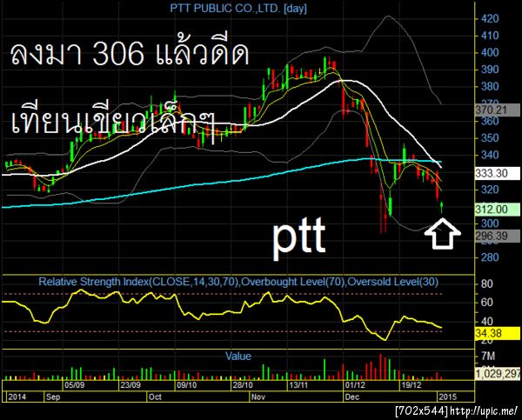Select the 34.38 RSI value tag
This screenshot has height=420, width=522.
coord(498,333)
